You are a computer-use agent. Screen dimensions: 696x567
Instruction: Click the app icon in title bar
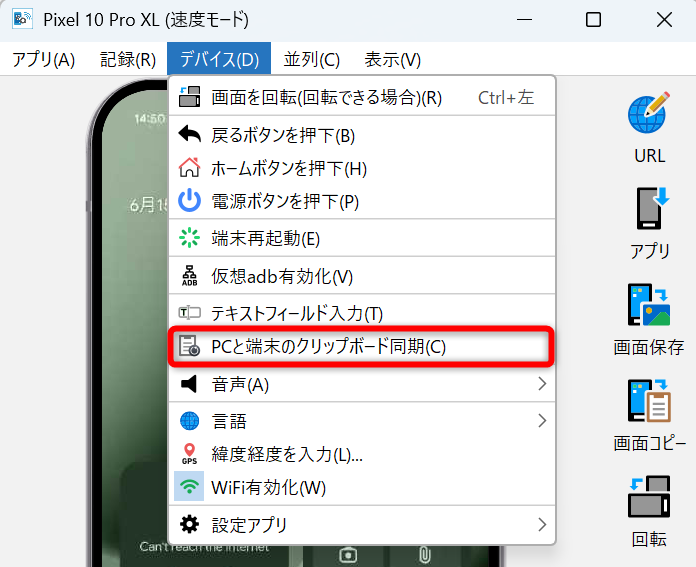(22, 19)
